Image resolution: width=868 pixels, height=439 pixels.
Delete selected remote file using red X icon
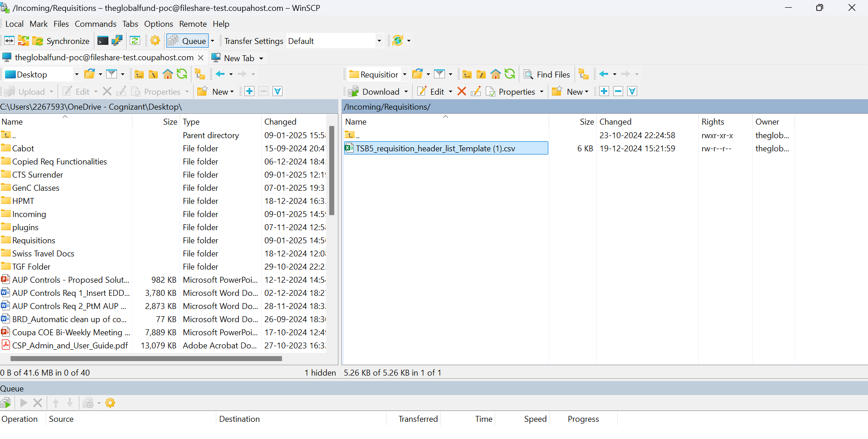461,91
